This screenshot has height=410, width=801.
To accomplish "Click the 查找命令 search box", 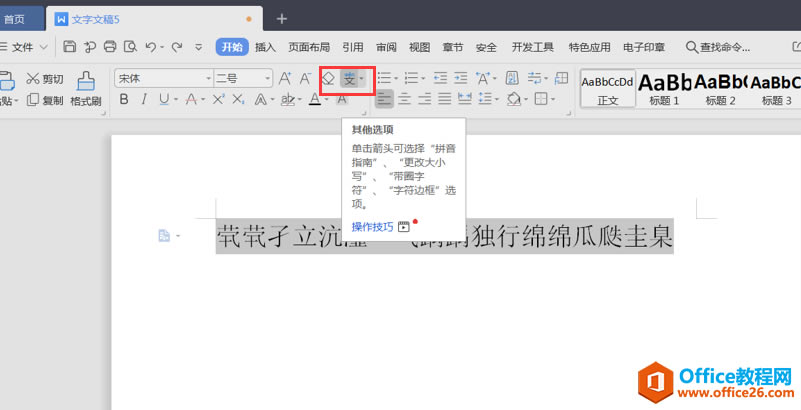I will [718, 47].
